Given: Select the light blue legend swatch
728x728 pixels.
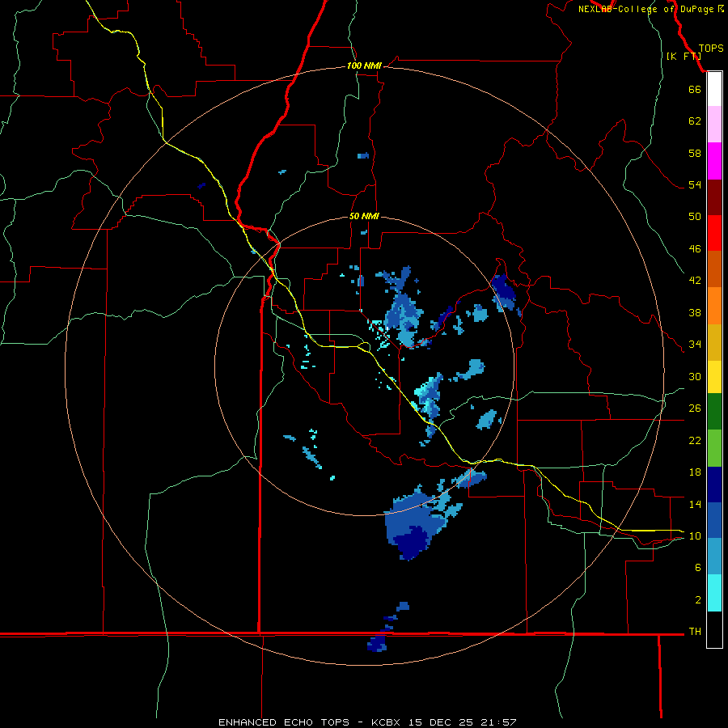Looking at the screenshot, I should click(714, 557).
